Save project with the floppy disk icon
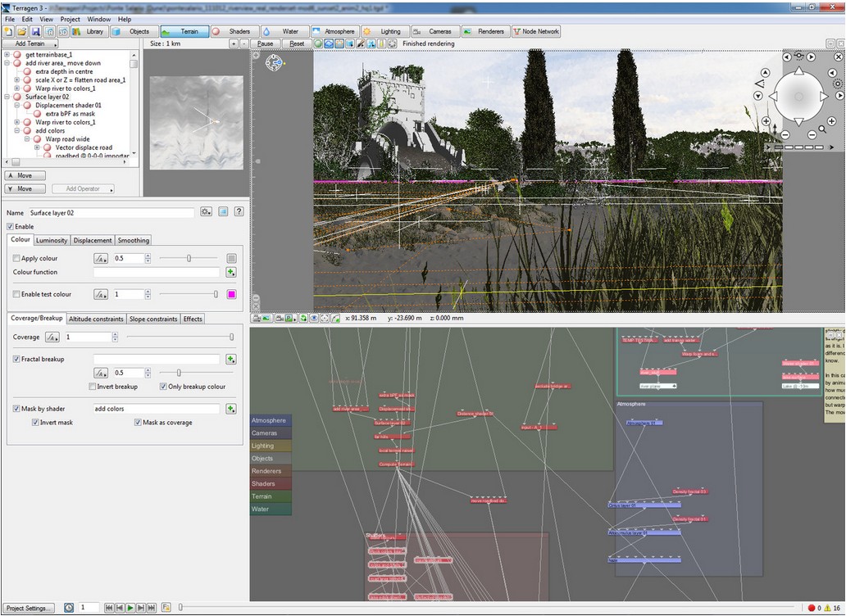 pyautogui.click(x=35, y=32)
